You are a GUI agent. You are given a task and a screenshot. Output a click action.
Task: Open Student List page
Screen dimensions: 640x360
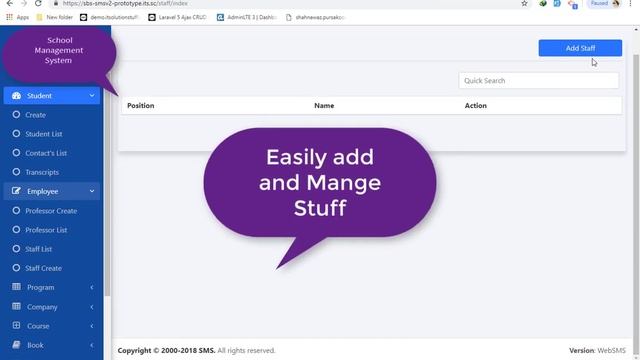pyautogui.click(x=44, y=134)
